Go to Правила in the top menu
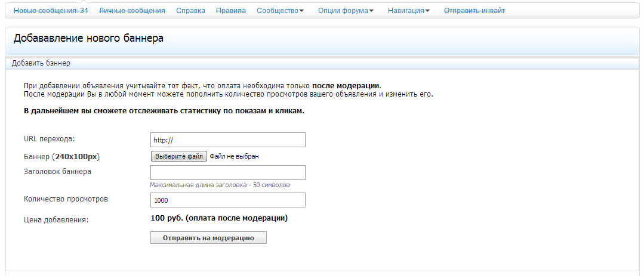Image resolution: width=644 pixels, height=276 pixels. coord(230,11)
